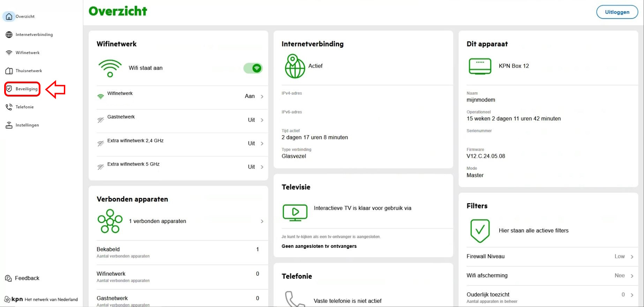Click the Ouderlijk toezicht label

(488, 294)
